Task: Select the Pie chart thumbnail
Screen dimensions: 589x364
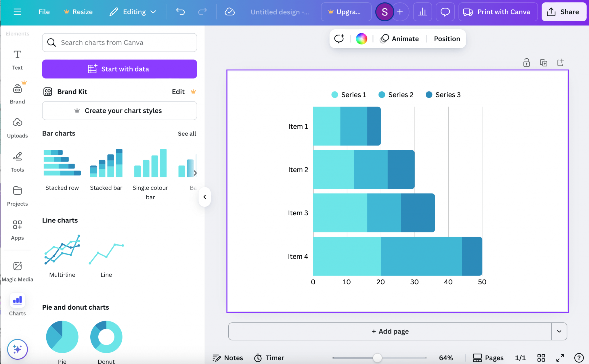Action: click(x=62, y=337)
